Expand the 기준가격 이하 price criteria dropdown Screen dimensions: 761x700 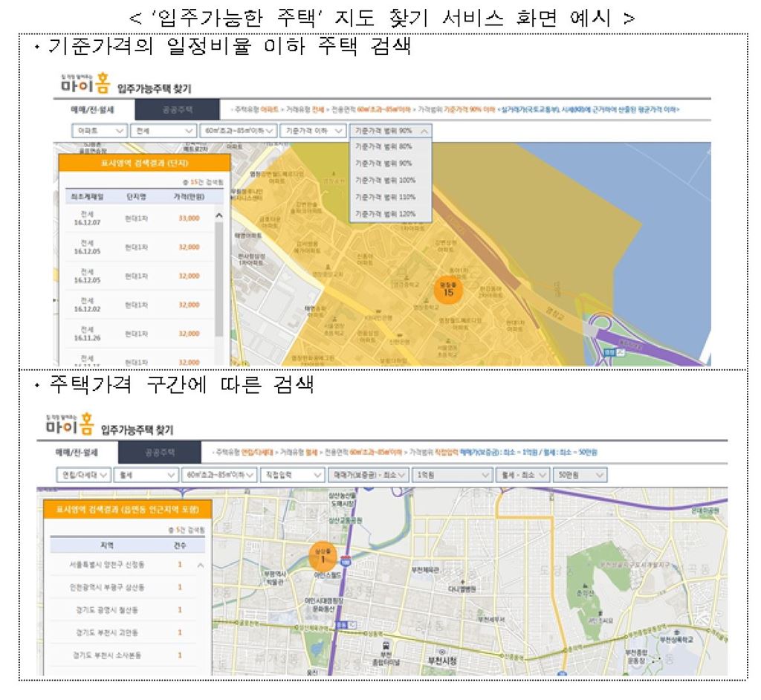click(314, 131)
